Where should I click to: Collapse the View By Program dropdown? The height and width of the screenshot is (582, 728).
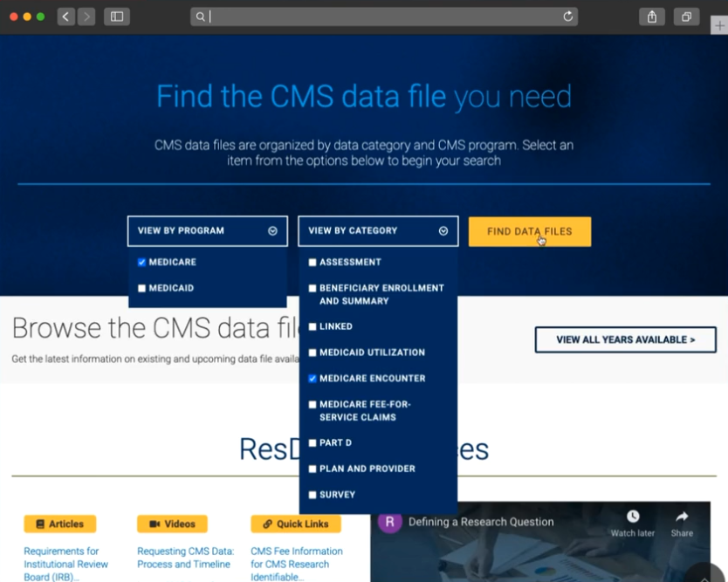click(271, 230)
